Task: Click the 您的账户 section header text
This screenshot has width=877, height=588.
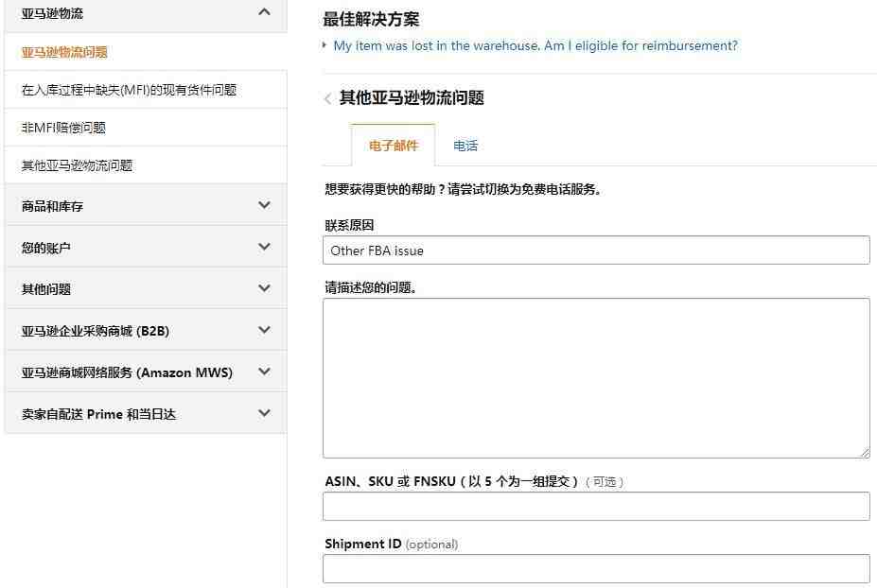Action: [45, 248]
